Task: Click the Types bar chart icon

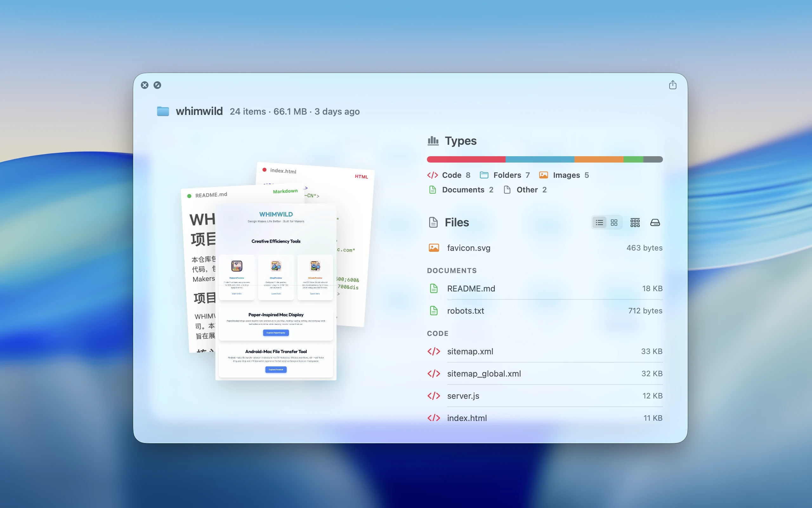Action: 433,141
